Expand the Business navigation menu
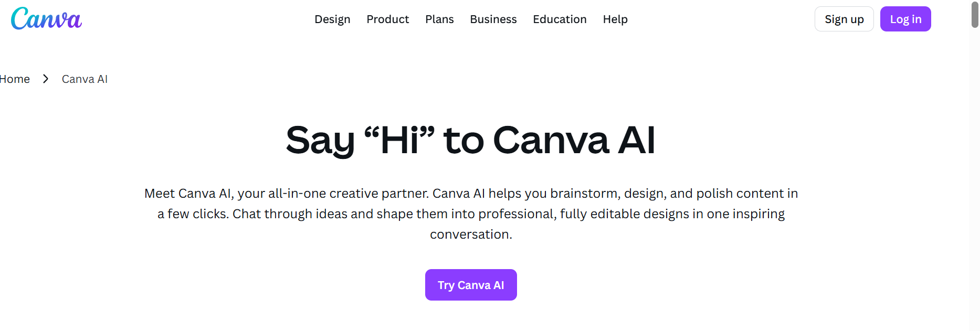 click(493, 19)
